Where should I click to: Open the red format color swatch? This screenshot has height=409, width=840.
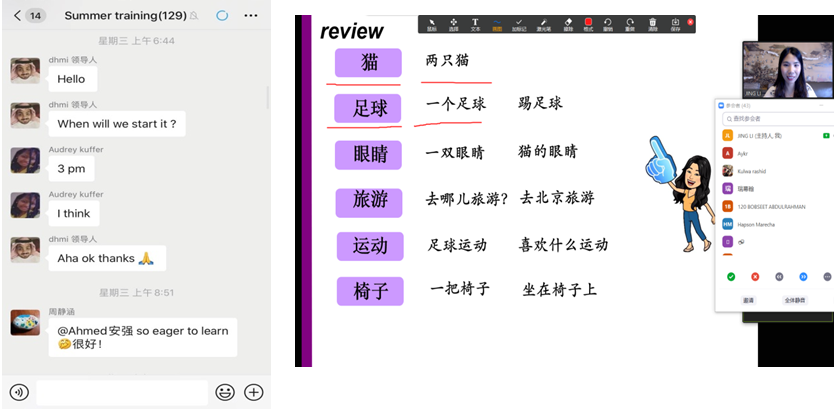(589, 22)
